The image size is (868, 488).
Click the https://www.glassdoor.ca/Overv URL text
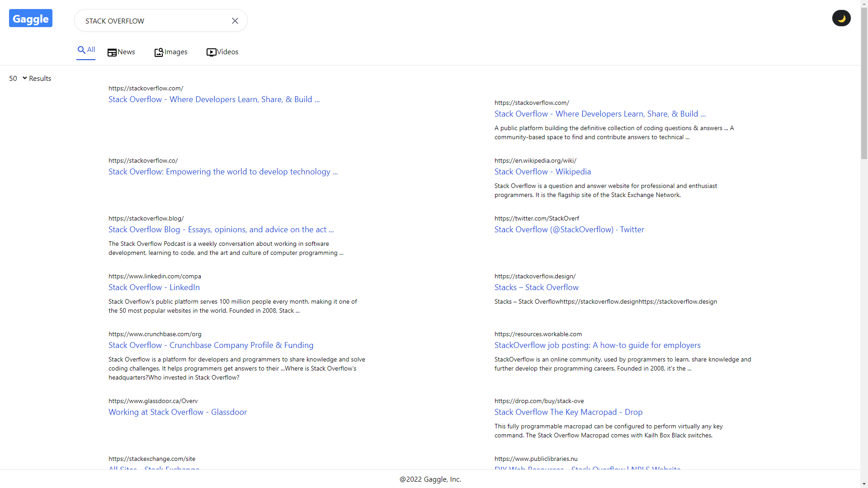point(153,401)
